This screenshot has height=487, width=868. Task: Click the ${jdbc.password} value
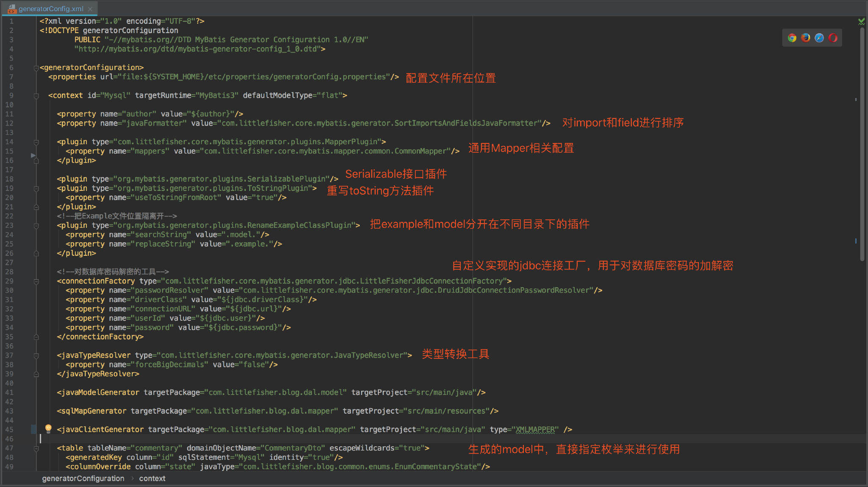(x=243, y=327)
